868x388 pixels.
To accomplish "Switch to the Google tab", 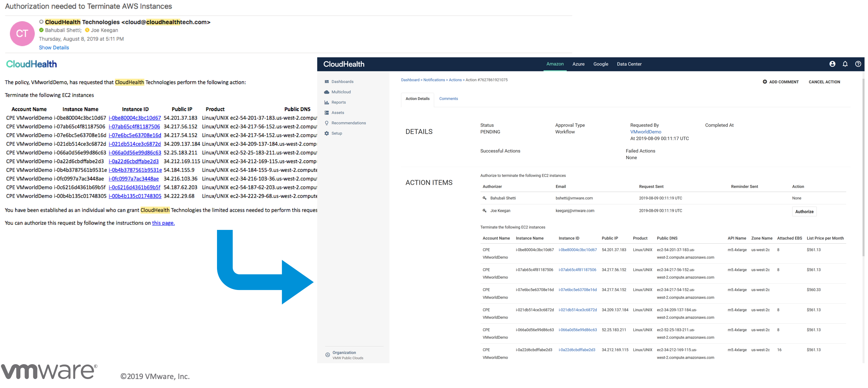I will tap(601, 64).
